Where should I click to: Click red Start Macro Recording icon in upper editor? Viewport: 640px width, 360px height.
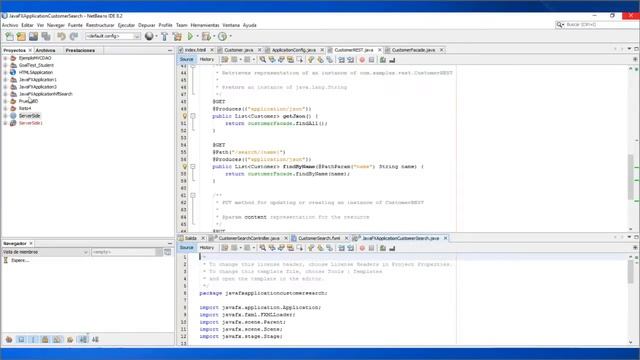point(362,60)
